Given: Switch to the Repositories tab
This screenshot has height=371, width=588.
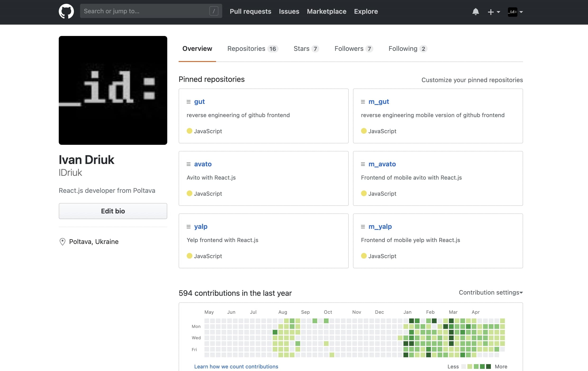Looking at the screenshot, I should 253,49.
